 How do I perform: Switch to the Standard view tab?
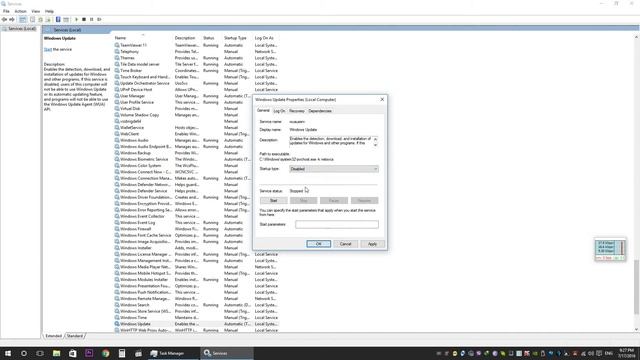point(75,336)
